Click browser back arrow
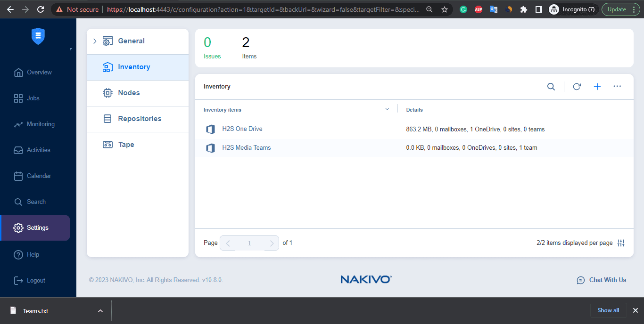644x324 pixels. tap(10, 9)
